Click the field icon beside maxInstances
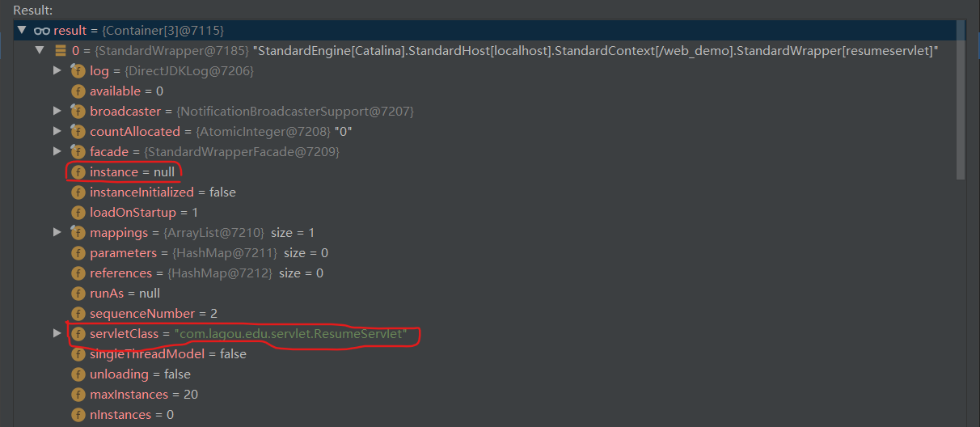The width and height of the screenshot is (980, 427). point(78,395)
